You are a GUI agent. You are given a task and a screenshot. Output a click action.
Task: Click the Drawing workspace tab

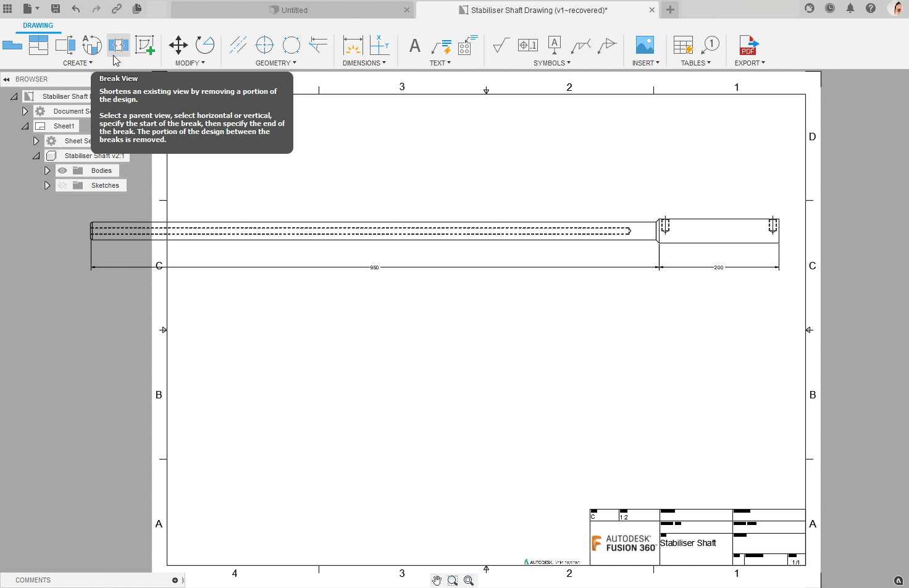coord(38,25)
